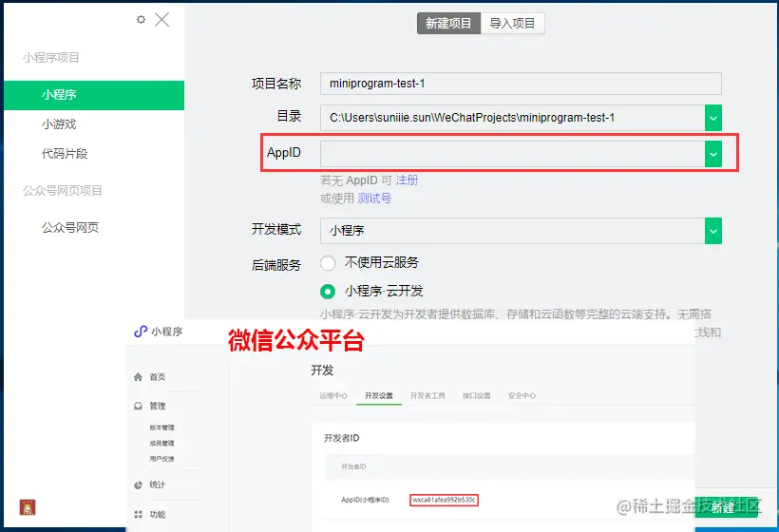Switch to the 安全中心 tab
Viewport: 779px width, 532px height.
click(522, 395)
